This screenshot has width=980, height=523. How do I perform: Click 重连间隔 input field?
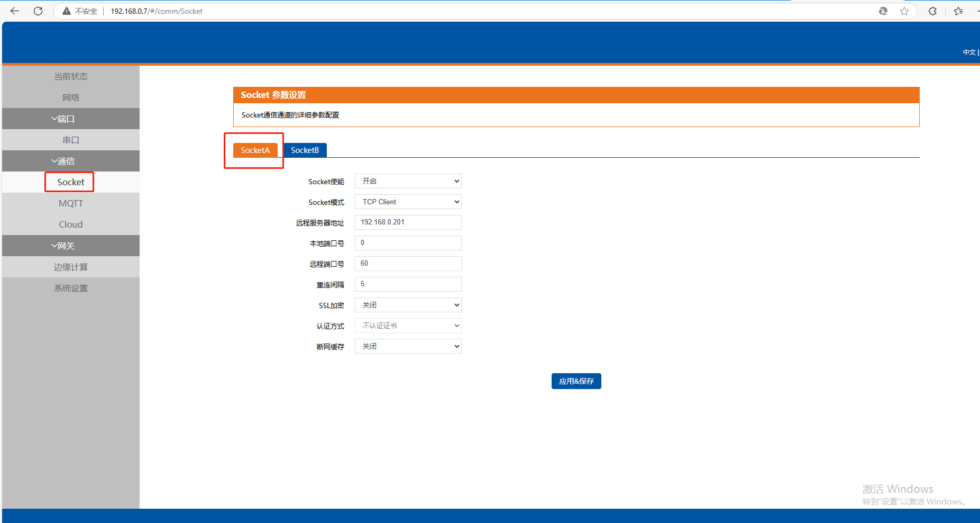(x=408, y=284)
